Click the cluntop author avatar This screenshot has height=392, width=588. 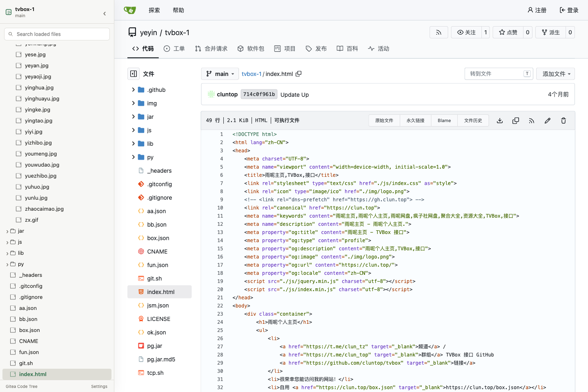tap(211, 94)
